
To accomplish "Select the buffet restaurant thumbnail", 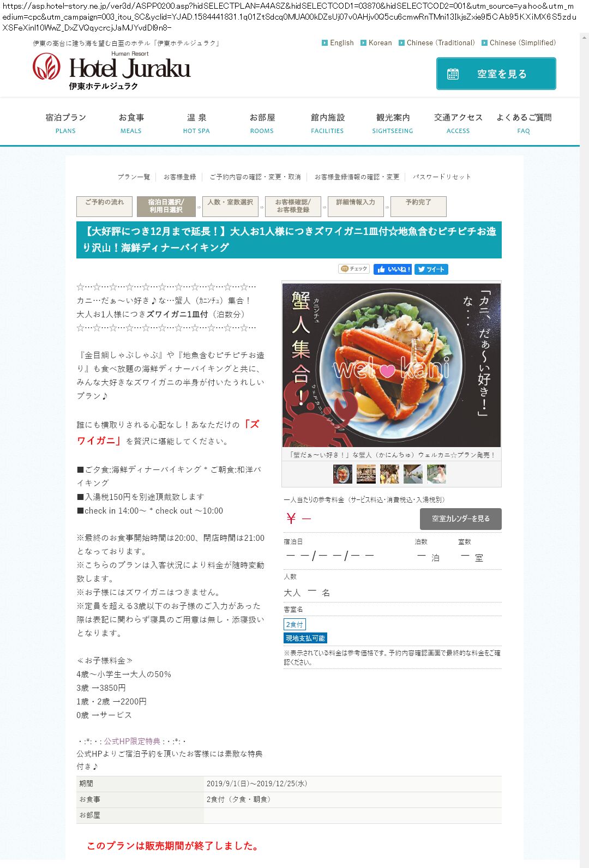I will [x=366, y=474].
